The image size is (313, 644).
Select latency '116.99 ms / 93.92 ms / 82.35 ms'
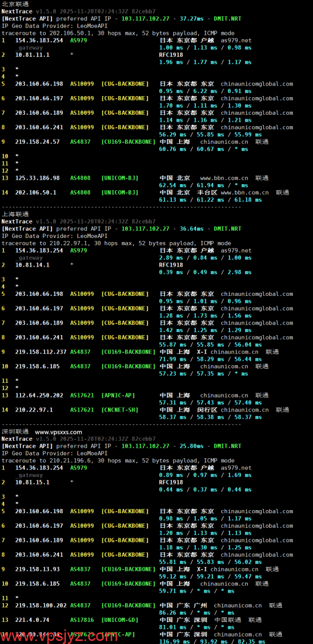[212, 641]
